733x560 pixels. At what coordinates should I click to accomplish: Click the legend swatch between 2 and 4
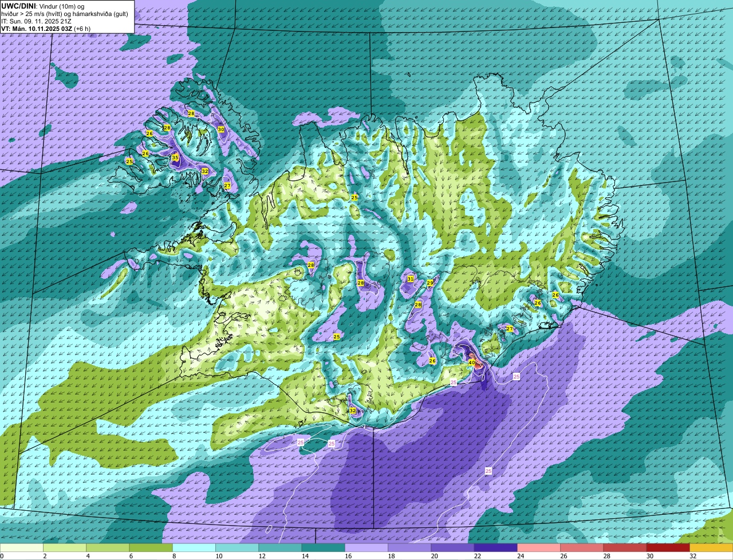pos(65,547)
